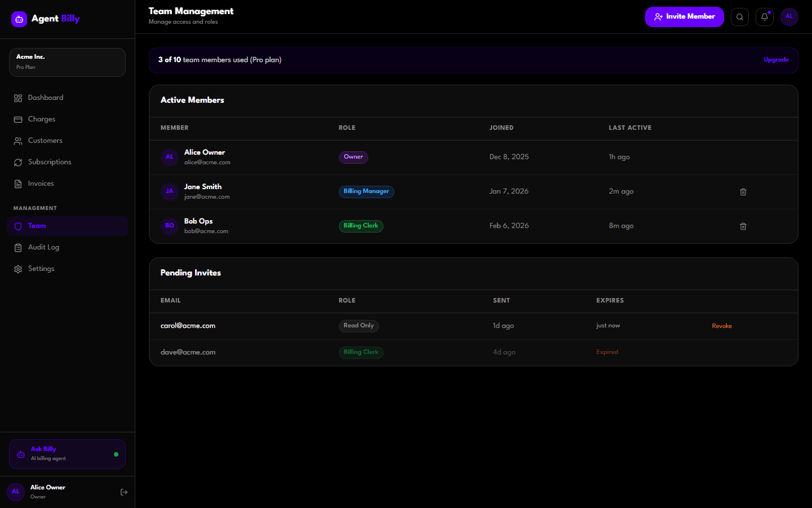The image size is (812, 508).
Task: Remove Bob Ops with the trash icon
Action: (743, 226)
